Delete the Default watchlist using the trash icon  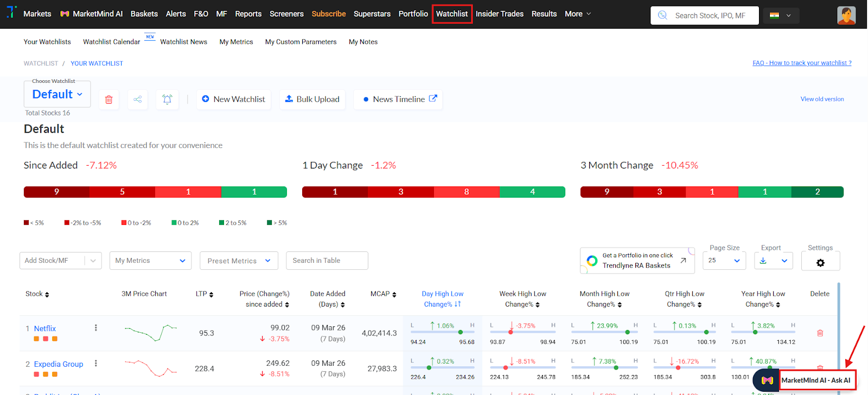tap(108, 100)
